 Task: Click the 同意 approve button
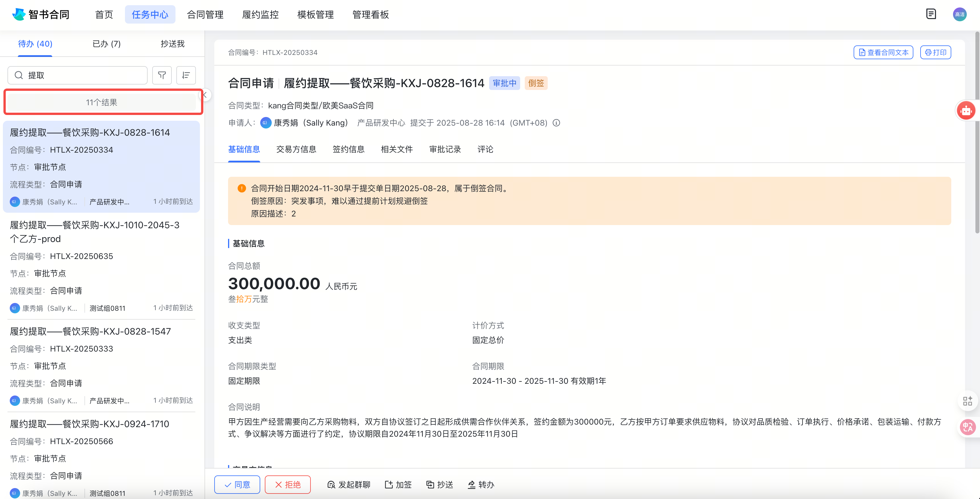tap(237, 485)
